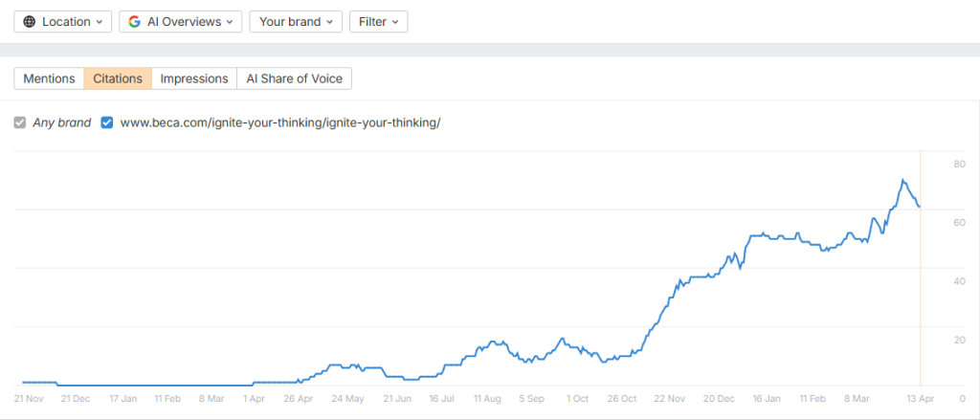Click the www.beca.com/ignite-your-thinking URL label
Screen dimensions: 980x420
(280, 123)
